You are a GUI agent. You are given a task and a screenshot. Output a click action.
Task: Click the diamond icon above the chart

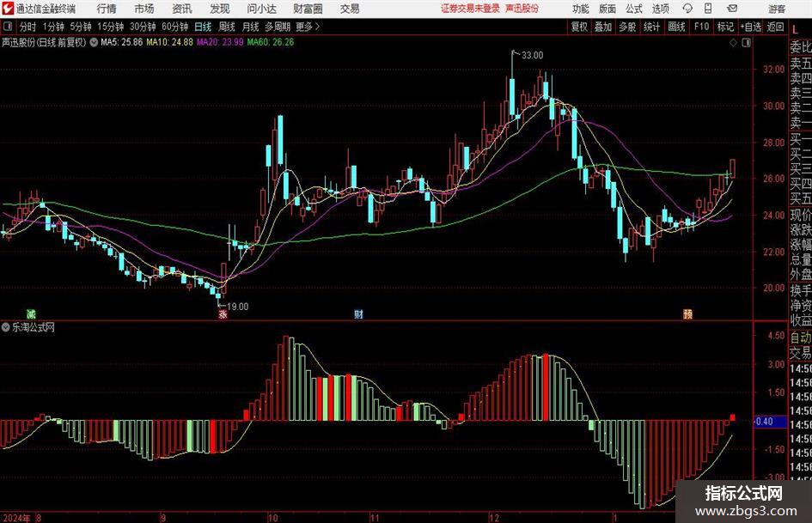(x=733, y=42)
